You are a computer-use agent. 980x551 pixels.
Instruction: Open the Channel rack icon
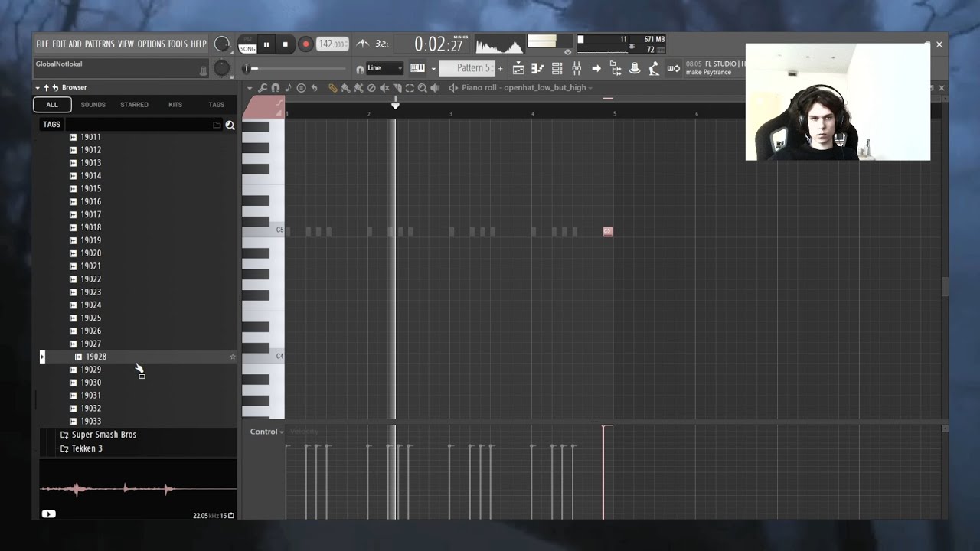pos(557,68)
